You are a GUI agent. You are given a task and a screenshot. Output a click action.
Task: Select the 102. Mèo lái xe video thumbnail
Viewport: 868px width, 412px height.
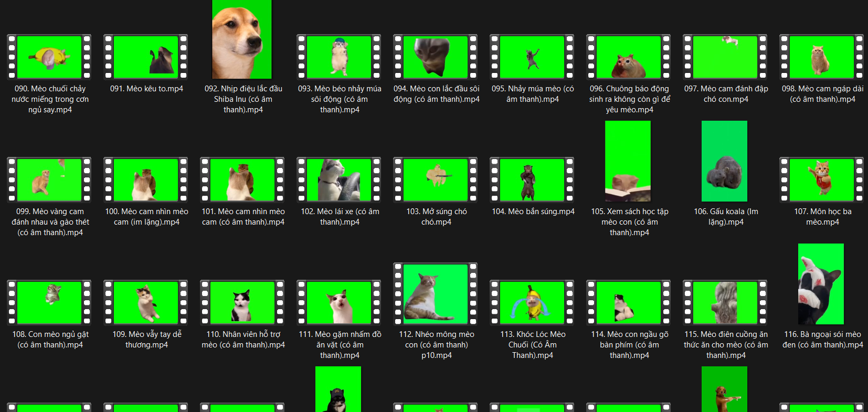[x=339, y=180]
